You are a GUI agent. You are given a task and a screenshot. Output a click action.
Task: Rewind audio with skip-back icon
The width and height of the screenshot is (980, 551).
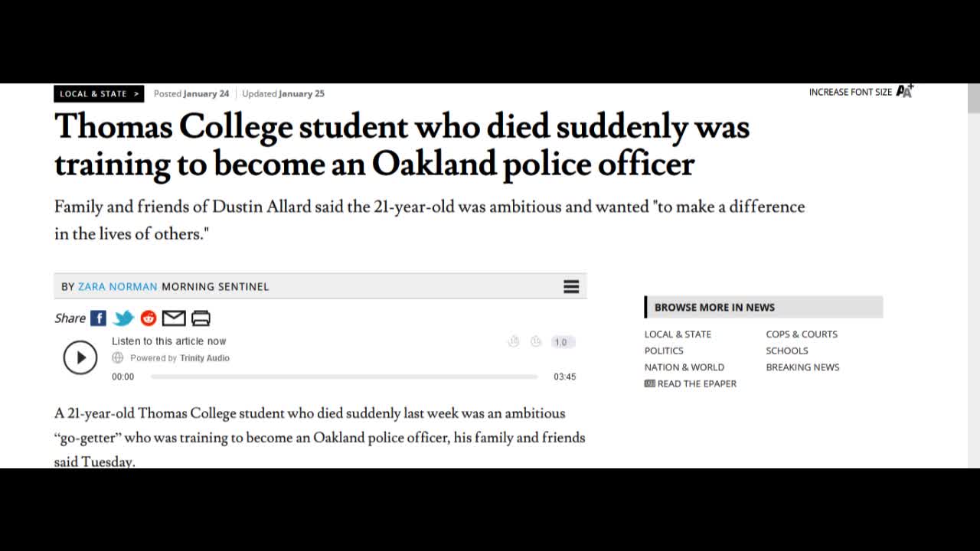[x=514, y=341]
